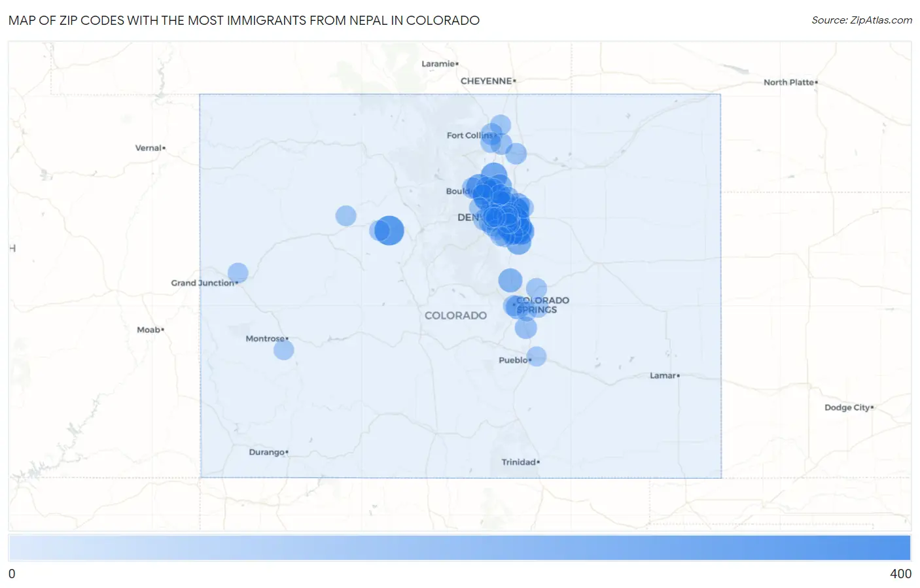Select the bubble north of Colorado Springs
Image resolution: width=920 pixels, height=588 pixels.
click(x=510, y=281)
